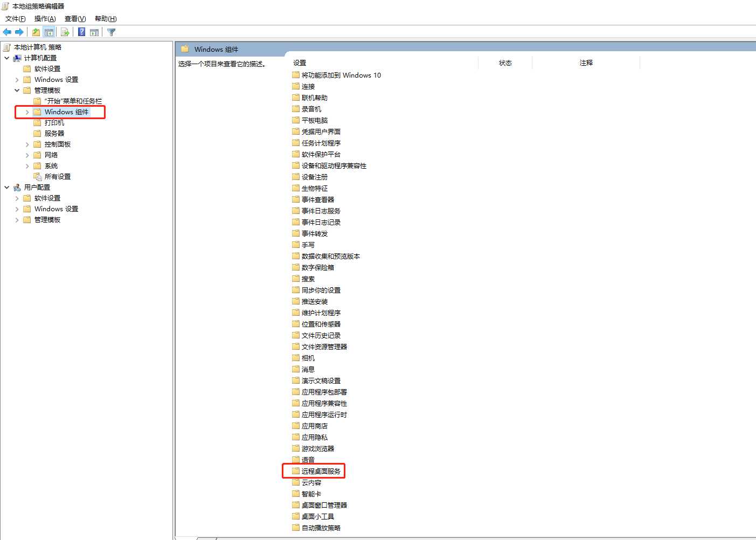Click folder icon beside 相机
This screenshot has width=756, height=540.
click(296, 358)
